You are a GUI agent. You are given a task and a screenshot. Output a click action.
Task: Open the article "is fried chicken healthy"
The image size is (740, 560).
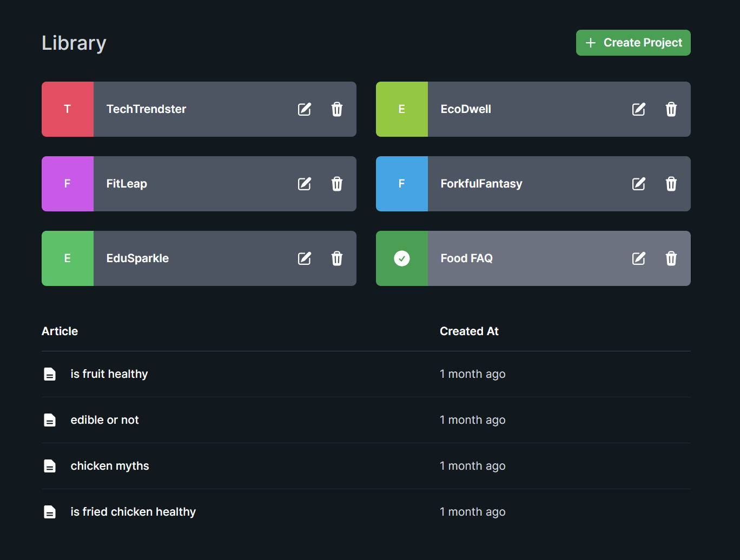[x=133, y=511]
